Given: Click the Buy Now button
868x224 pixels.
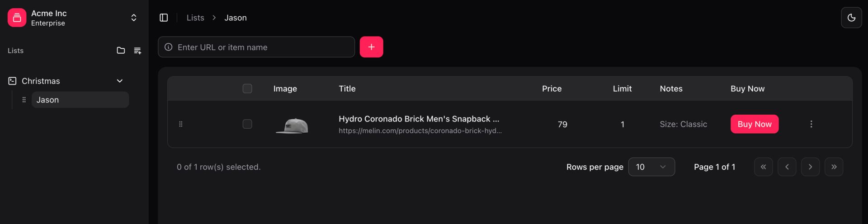Looking at the screenshot, I should 755,124.
